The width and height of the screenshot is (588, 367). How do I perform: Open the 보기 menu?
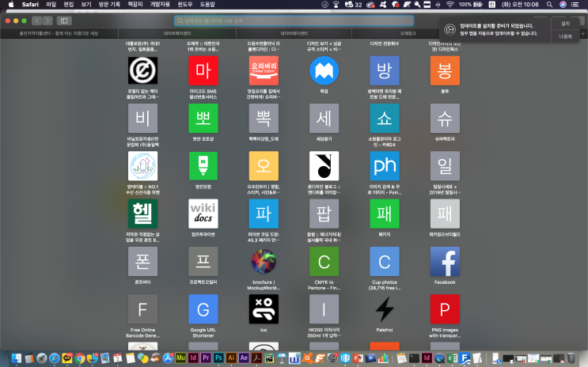(86, 5)
